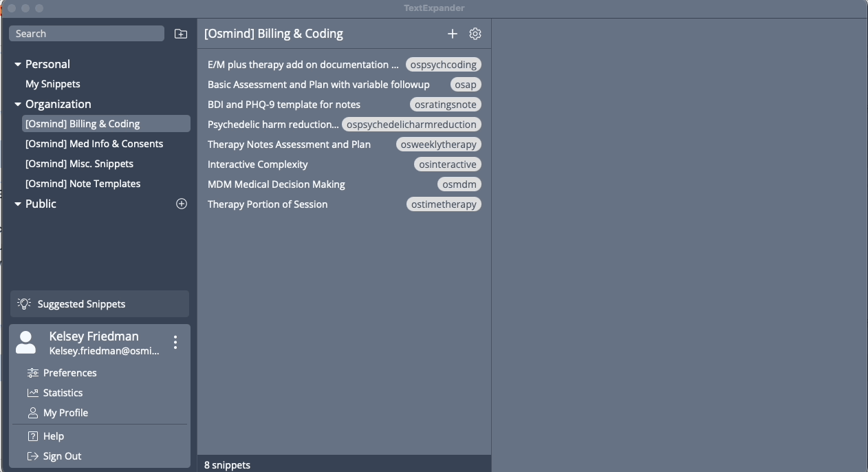Screen dimensions: 868x472
Task: View Statistics via the chart icon
Action: [32, 392]
